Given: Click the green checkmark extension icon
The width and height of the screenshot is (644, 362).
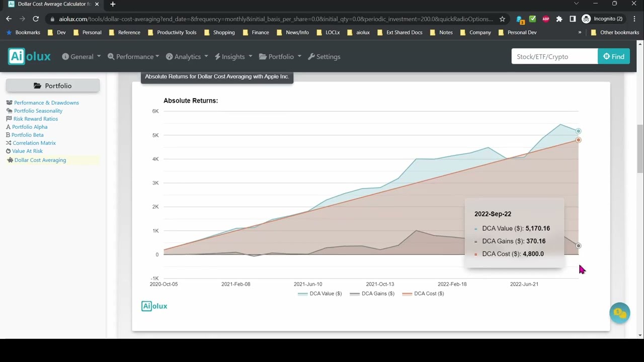Looking at the screenshot, I should pyautogui.click(x=533, y=19).
